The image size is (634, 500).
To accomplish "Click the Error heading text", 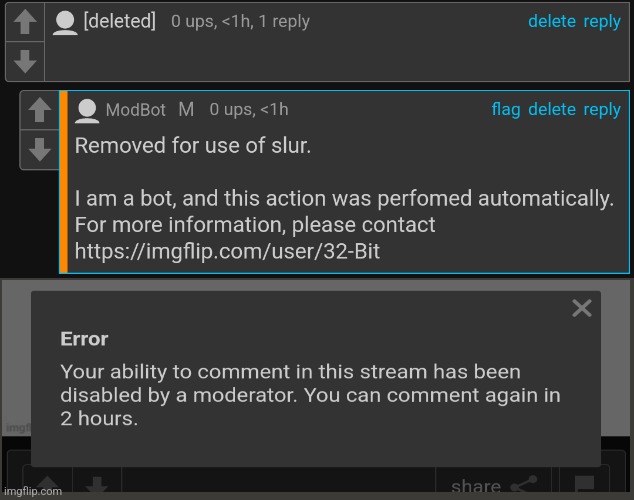I will click(x=84, y=339).
